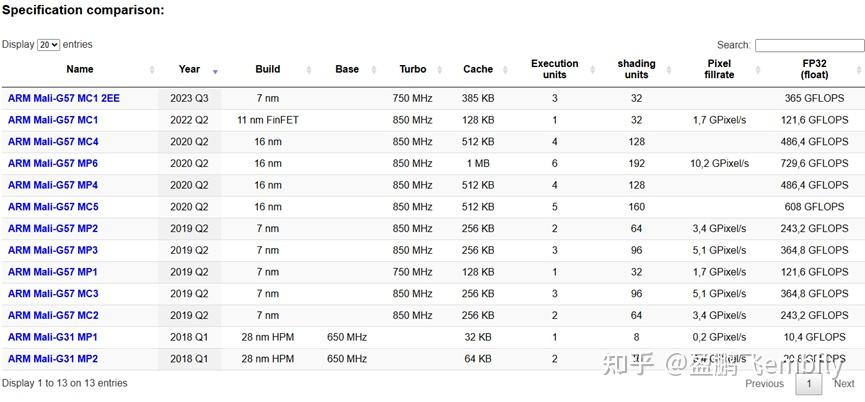
Task: Click the Search input field
Action: [809, 45]
